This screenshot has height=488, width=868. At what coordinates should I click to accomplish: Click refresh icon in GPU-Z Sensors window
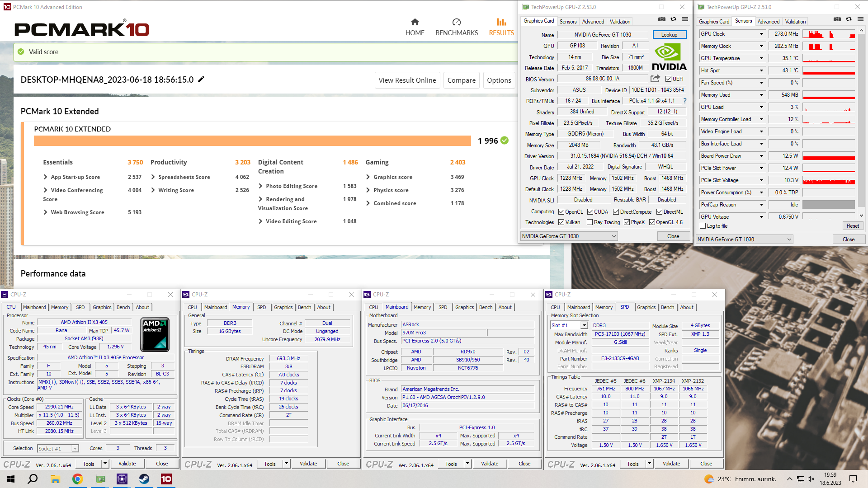point(849,19)
